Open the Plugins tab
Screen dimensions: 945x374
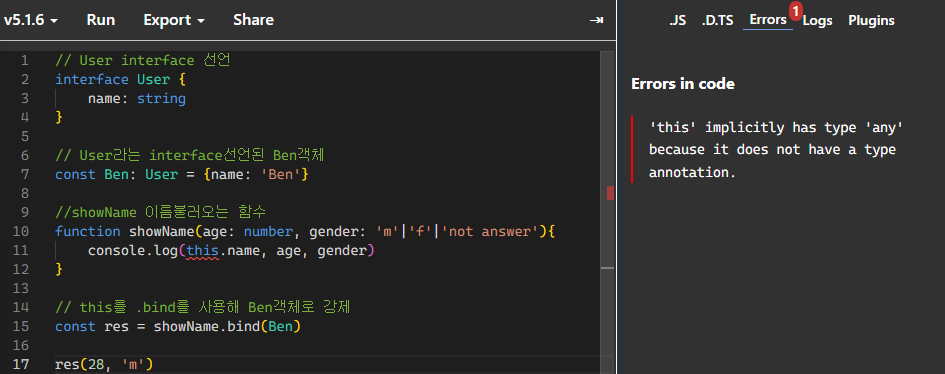(x=871, y=20)
